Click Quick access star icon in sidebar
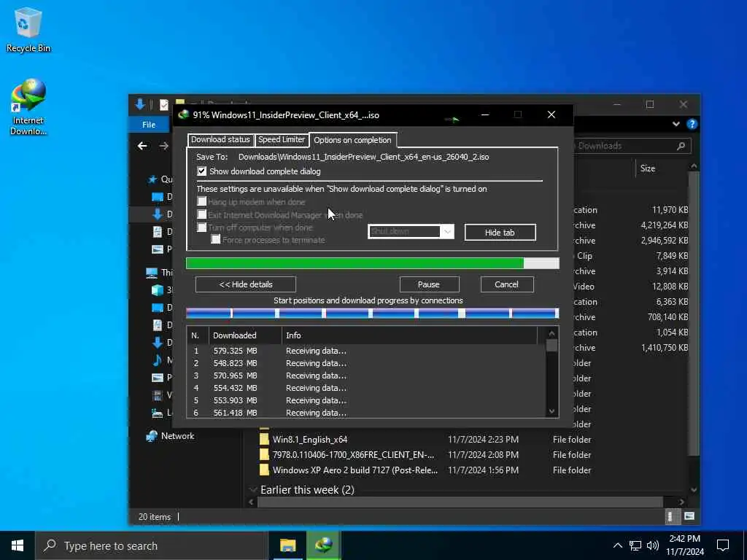Image resolution: width=747 pixels, height=560 pixels. [152, 179]
